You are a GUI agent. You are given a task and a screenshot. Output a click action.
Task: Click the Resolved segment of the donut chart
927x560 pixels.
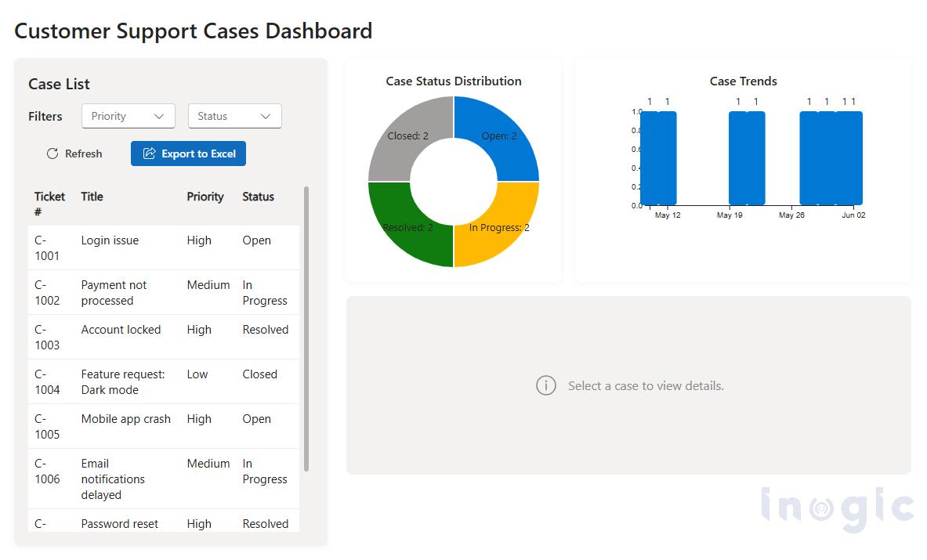point(407,227)
